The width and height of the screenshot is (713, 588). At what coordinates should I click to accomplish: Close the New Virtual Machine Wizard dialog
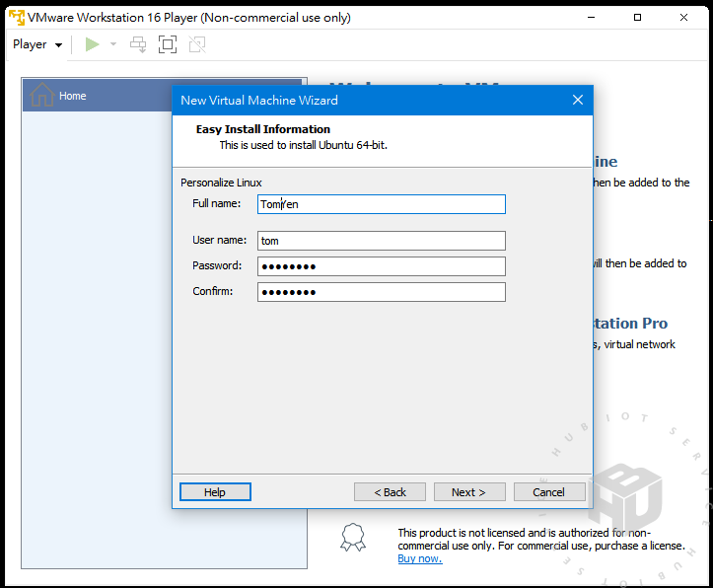[578, 100]
